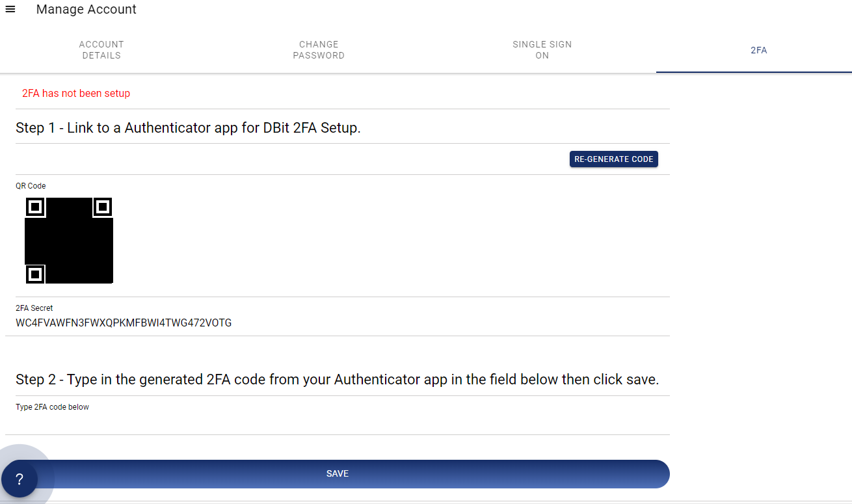Open the hamburger navigation menu

click(x=10, y=9)
